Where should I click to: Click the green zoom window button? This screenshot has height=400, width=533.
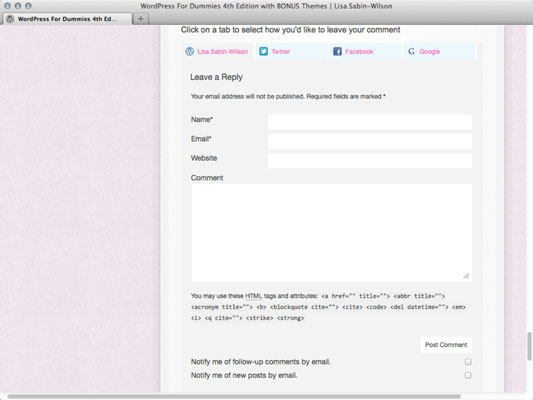point(28,6)
